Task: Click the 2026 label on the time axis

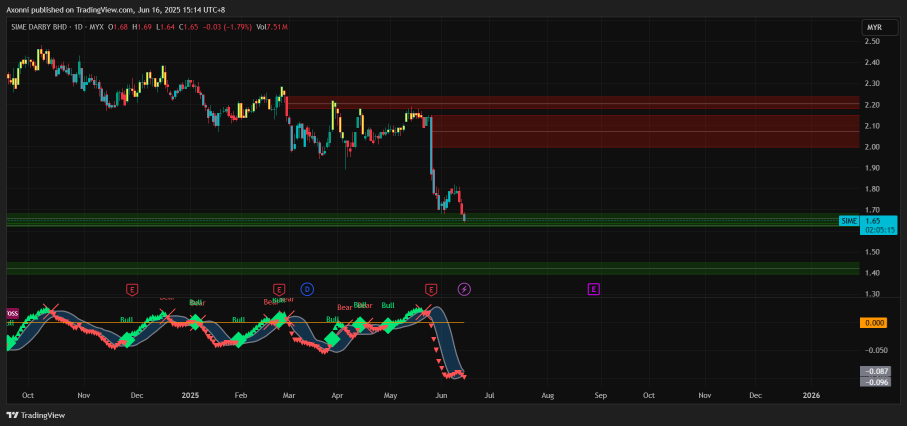Action: pos(812,396)
